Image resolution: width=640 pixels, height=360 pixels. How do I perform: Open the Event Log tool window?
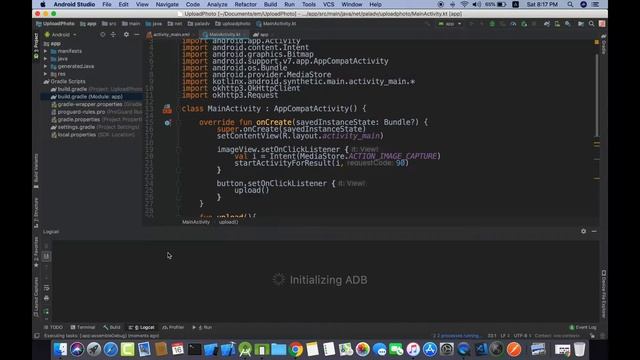[x=583, y=327]
